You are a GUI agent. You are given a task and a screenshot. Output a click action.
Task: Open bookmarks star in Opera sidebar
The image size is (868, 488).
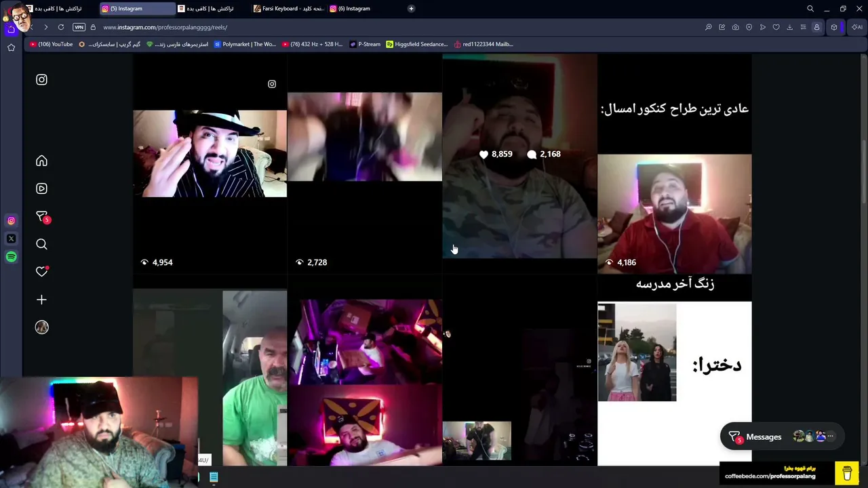11,47
